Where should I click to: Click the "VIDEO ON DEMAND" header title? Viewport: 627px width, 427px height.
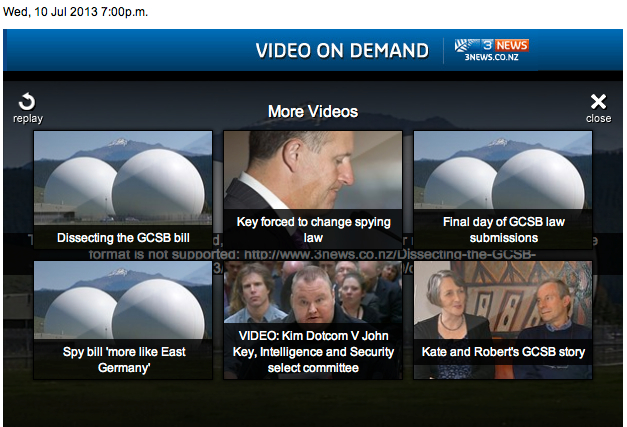342,51
